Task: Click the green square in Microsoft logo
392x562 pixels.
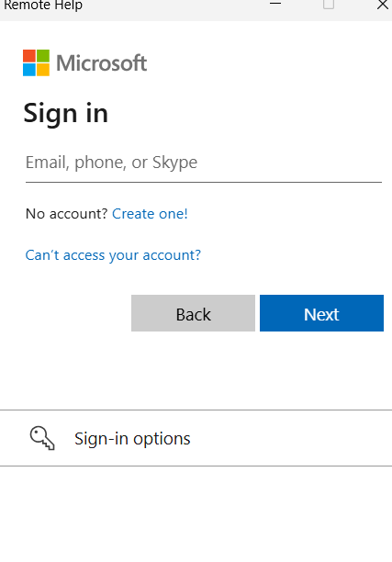Action: point(43,56)
